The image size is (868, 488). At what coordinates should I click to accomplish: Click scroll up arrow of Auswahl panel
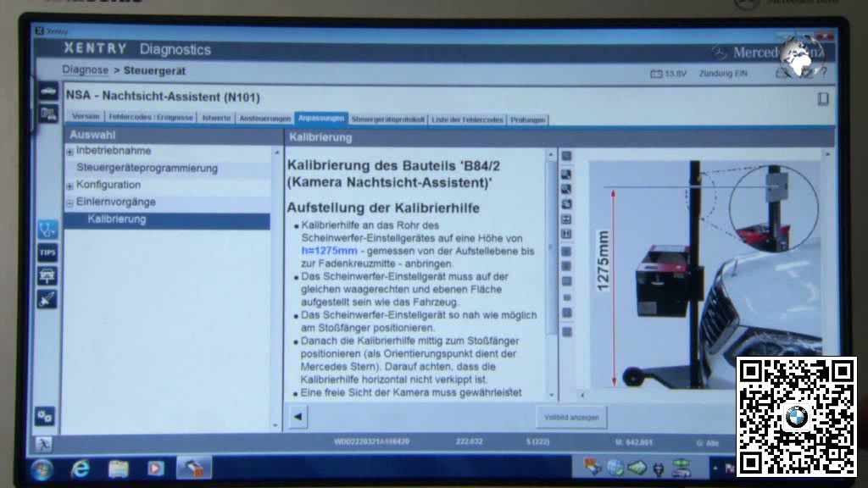(277, 152)
